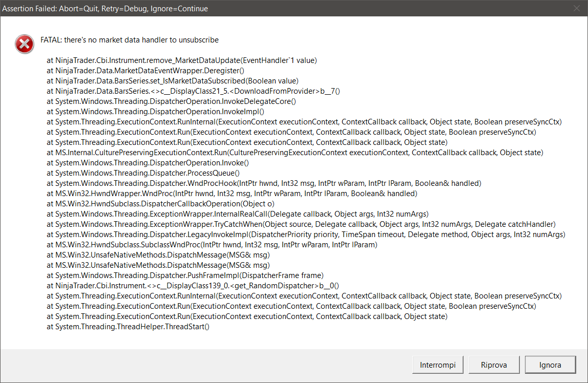Click the ThreadHelper.ThreadStart stack line
This screenshot has height=383, width=588.
(128, 327)
